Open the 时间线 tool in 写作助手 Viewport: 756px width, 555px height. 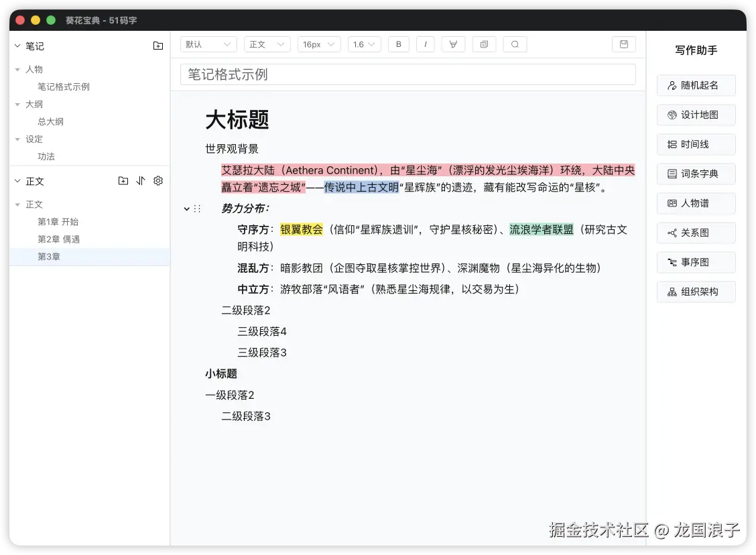(x=696, y=144)
